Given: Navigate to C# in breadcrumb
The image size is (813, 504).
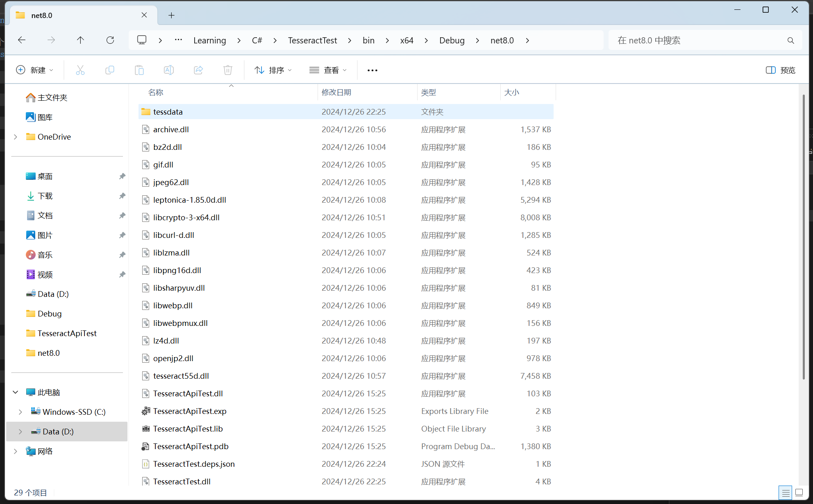Looking at the screenshot, I should click(257, 41).
